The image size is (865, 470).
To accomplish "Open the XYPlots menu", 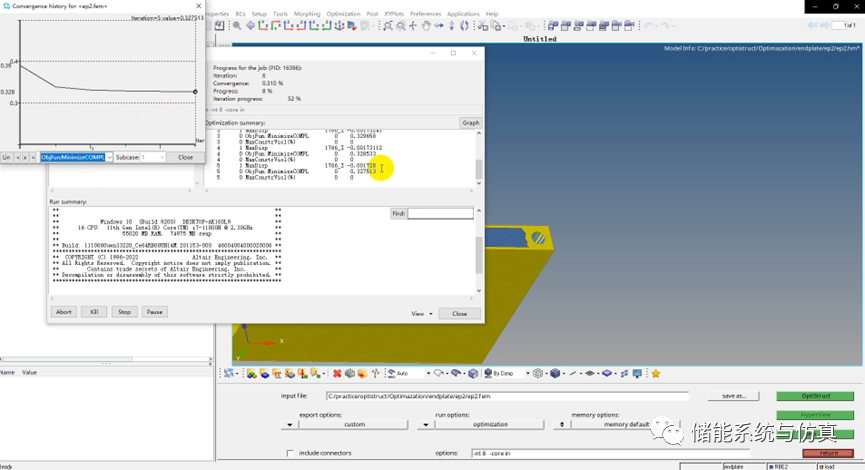I will (x=394, y=14).
